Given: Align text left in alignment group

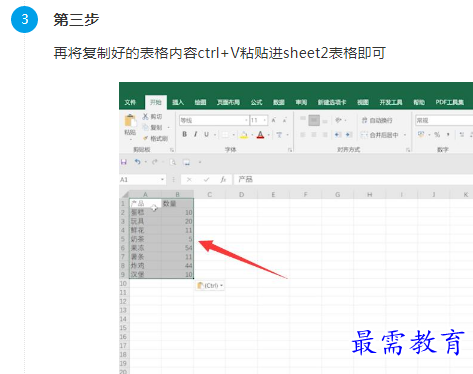Looking at the screenshot, I should point(303,135).
